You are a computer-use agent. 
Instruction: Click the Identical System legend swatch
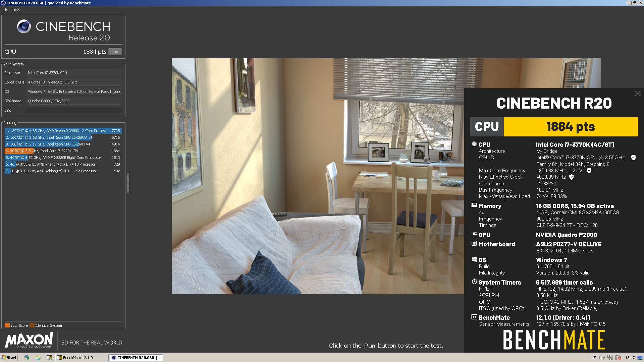32,325
